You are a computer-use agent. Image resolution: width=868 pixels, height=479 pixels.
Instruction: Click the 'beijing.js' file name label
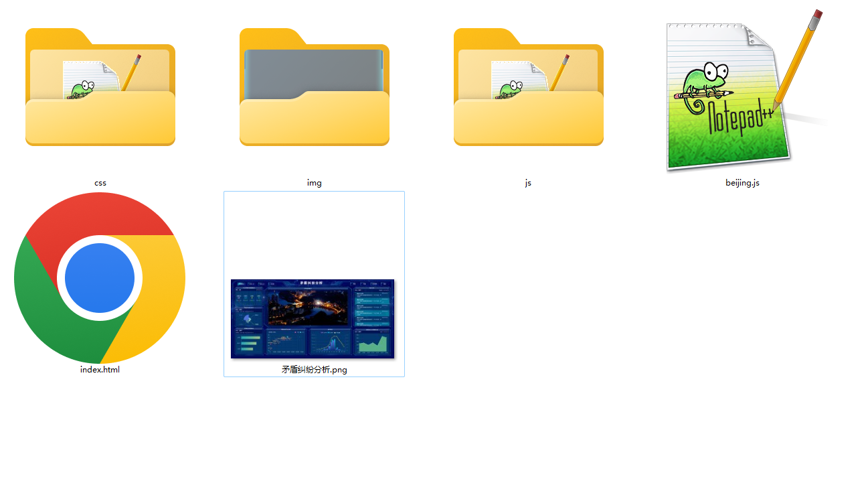point(743,183)
